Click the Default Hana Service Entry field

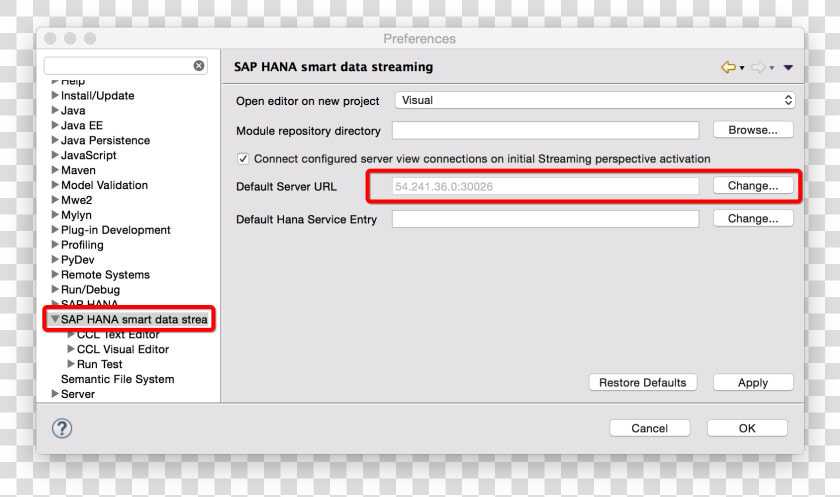tap(545, 219)
